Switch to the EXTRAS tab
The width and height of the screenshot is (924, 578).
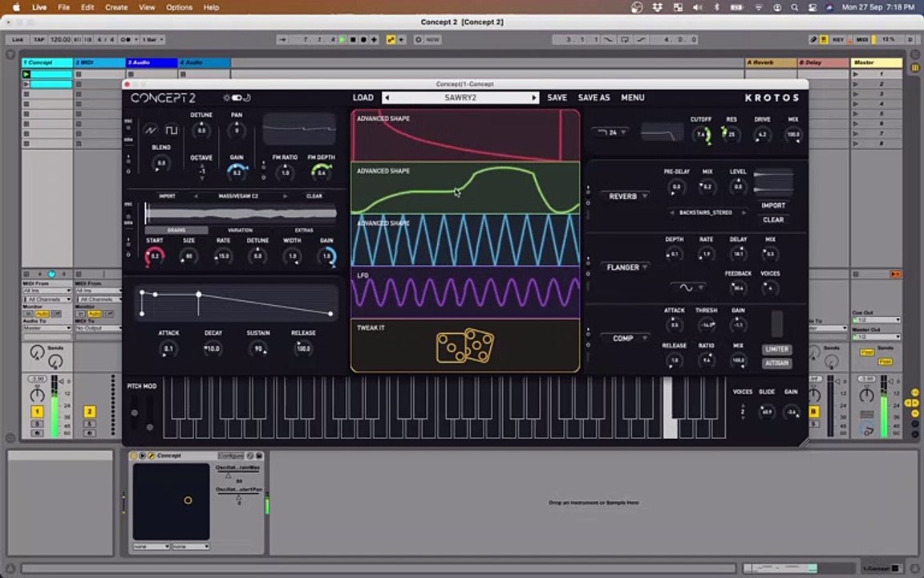pos(304,230)
